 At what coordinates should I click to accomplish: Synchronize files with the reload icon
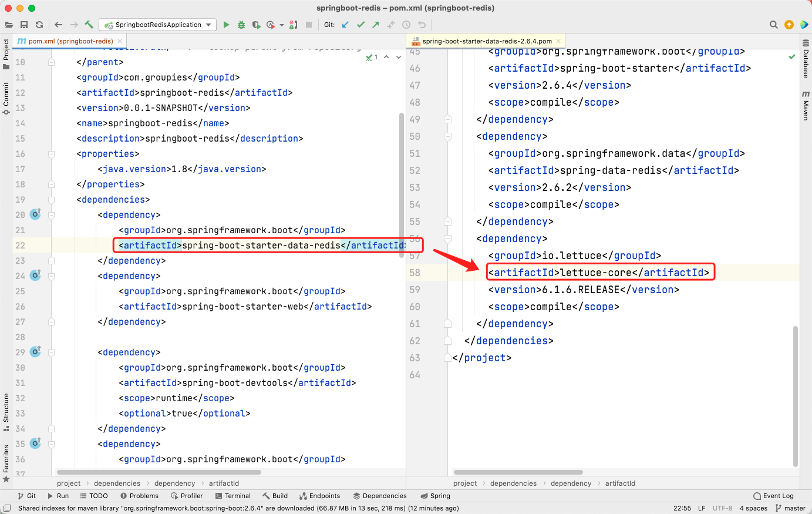tap(39, 25)
